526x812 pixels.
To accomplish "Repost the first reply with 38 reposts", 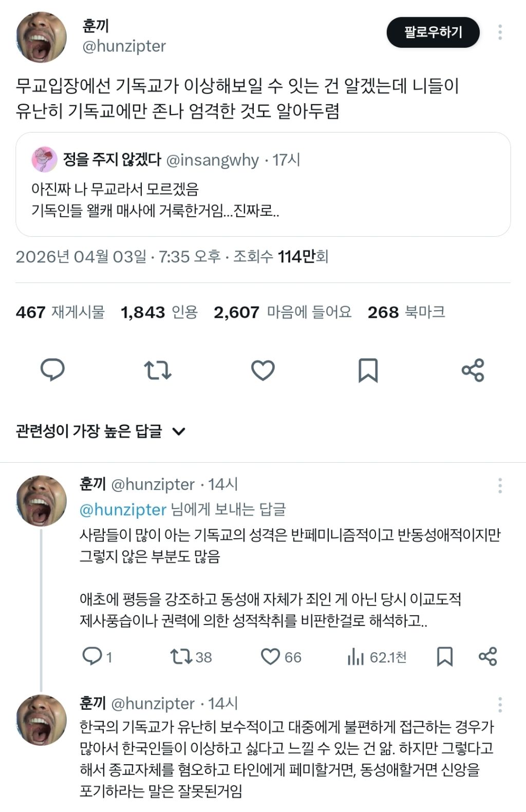I will pos(181,656).
